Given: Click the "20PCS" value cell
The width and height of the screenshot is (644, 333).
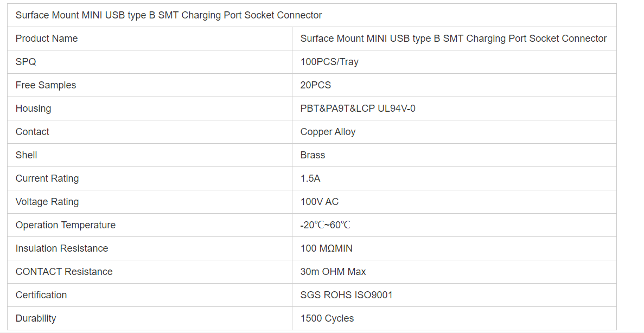Looking at the screenshot, I should point(316,85).
